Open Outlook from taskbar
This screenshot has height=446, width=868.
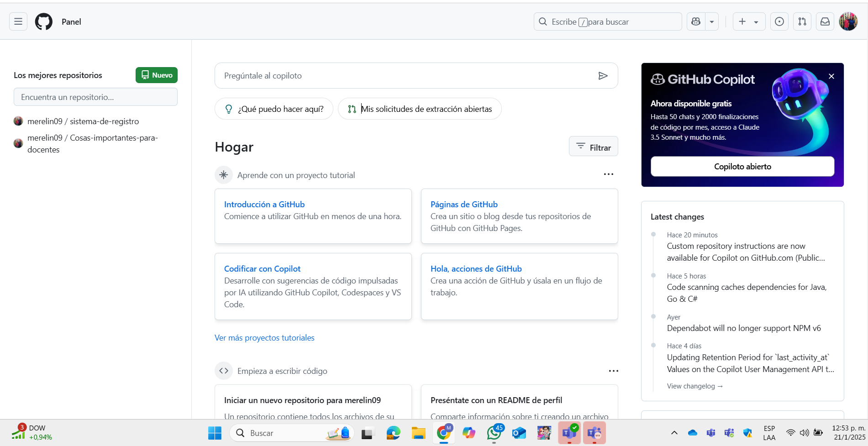click(x=519, y=433)
